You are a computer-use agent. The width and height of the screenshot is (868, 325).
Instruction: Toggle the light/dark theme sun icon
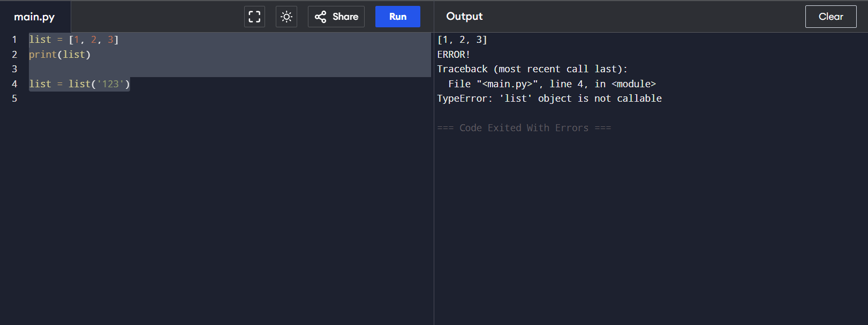[286, 17]
